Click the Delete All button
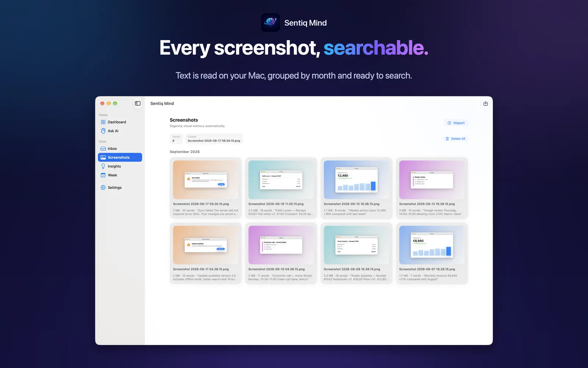The height and width of the screenshot is (368, 588). click(455, 139)
